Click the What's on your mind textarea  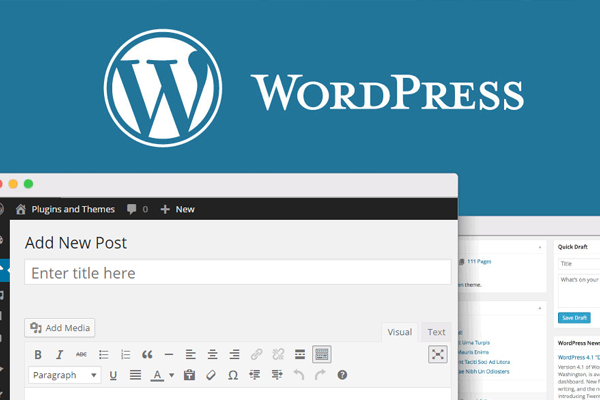point(579,291)
